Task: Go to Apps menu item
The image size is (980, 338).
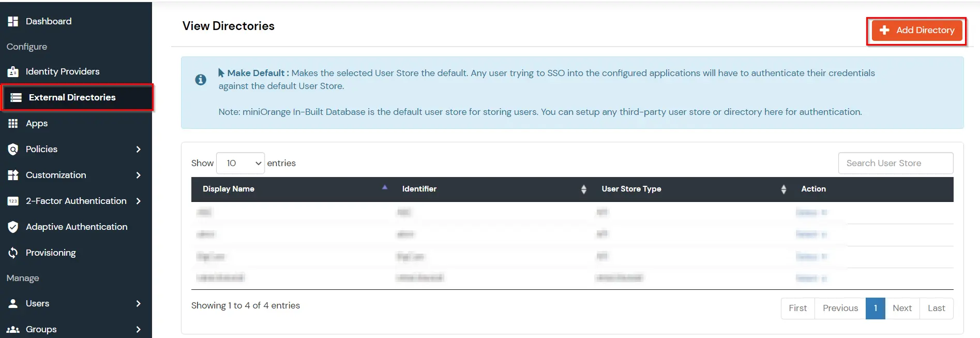Action: point(37,123)
